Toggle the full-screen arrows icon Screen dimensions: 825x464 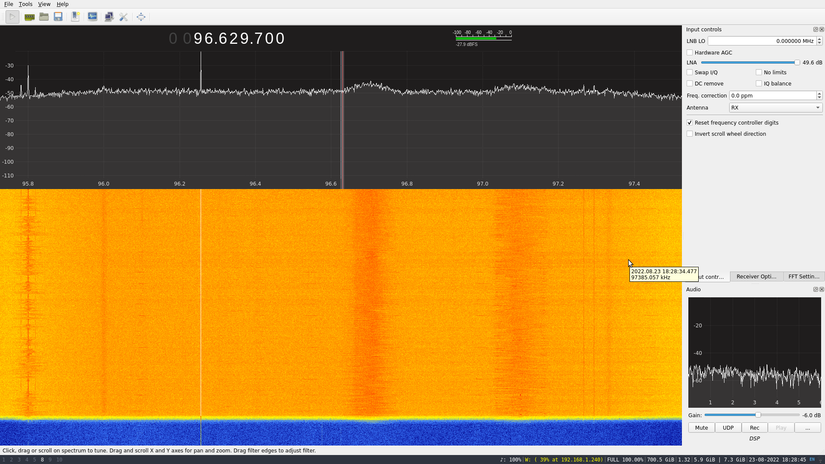point(141,17)
